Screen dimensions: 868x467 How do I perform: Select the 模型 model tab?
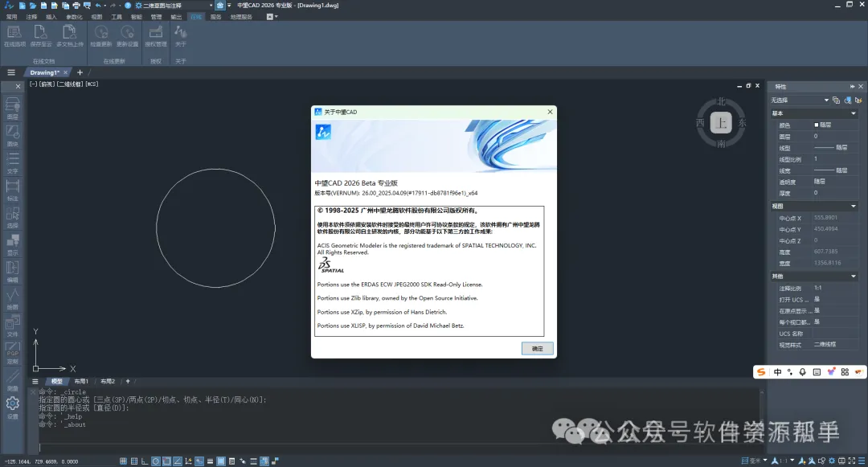(x=57, y=381)
